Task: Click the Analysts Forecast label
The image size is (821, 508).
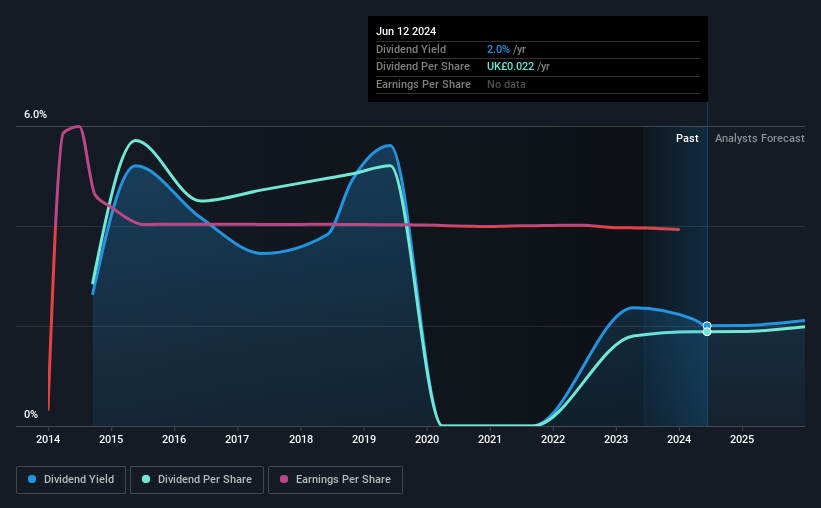Action: 760,138
